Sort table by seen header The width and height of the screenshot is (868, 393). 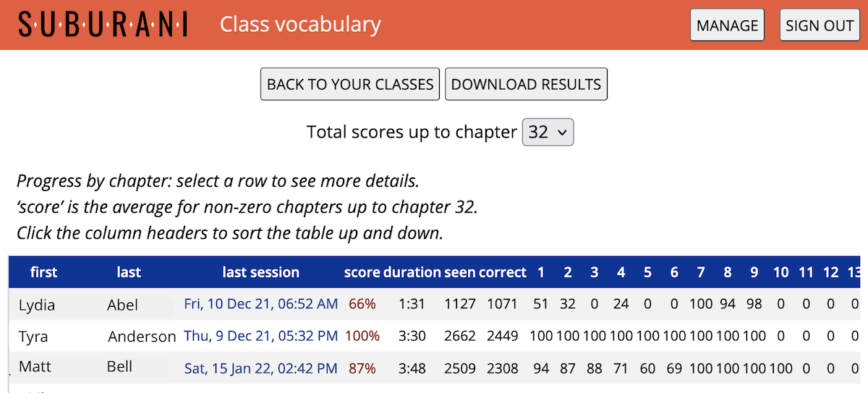click(x=459, y=272)
